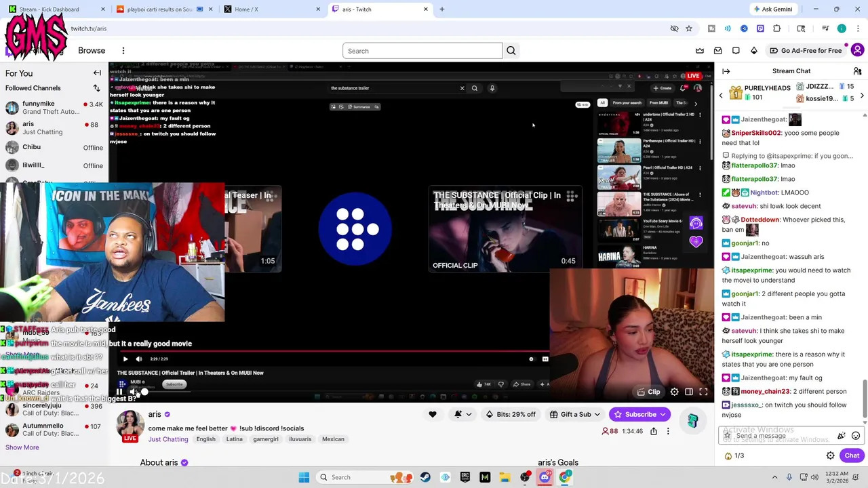Open the Just Chatting category link
The height and width of the screenshot is (488, 868).
tap(168, 439)
